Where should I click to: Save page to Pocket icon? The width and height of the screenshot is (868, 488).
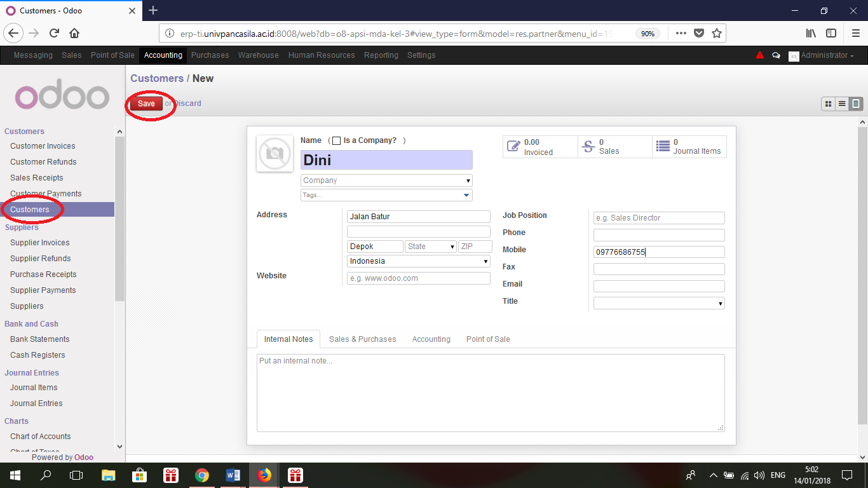[698, 33]
